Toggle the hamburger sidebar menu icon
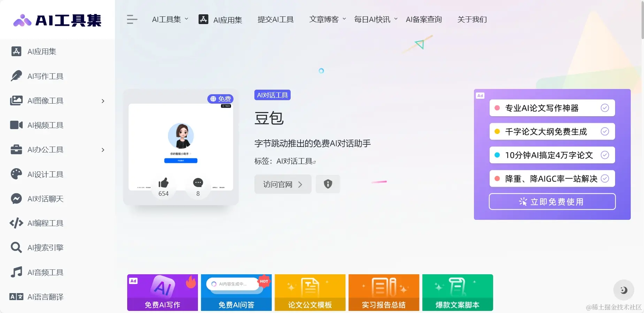644x313 pixels. pyautogui.click(x=132, y=20)
